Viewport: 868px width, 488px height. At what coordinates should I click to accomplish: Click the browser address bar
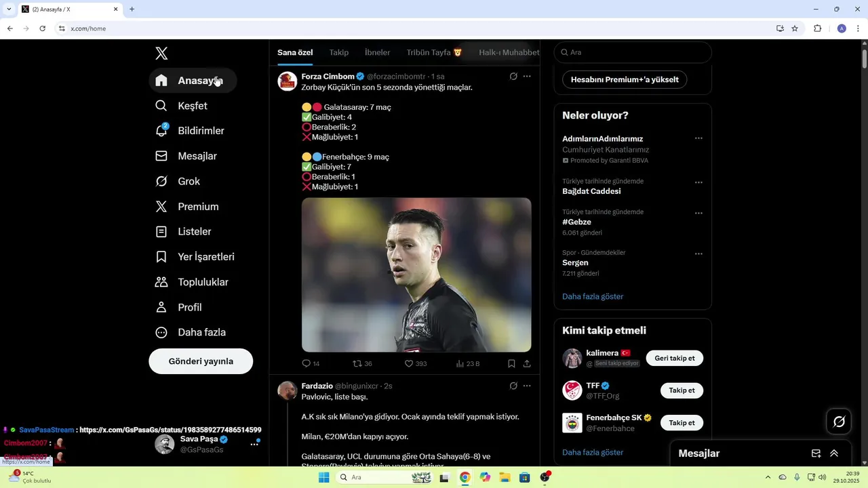[x=414, y=28]
